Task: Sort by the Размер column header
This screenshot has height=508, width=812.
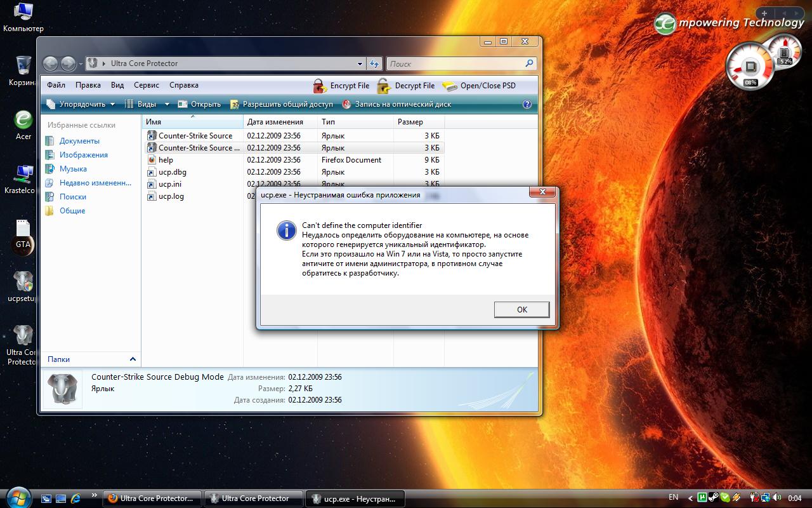Action: 419,121
